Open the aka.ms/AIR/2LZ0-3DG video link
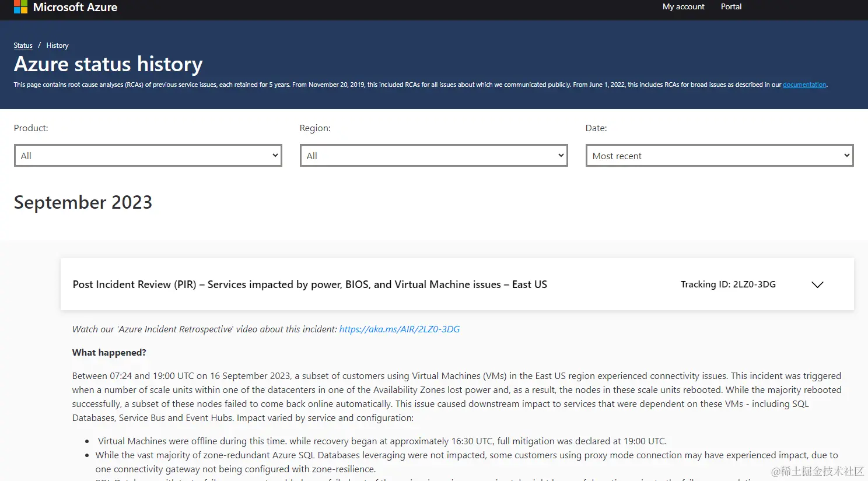 400,329
